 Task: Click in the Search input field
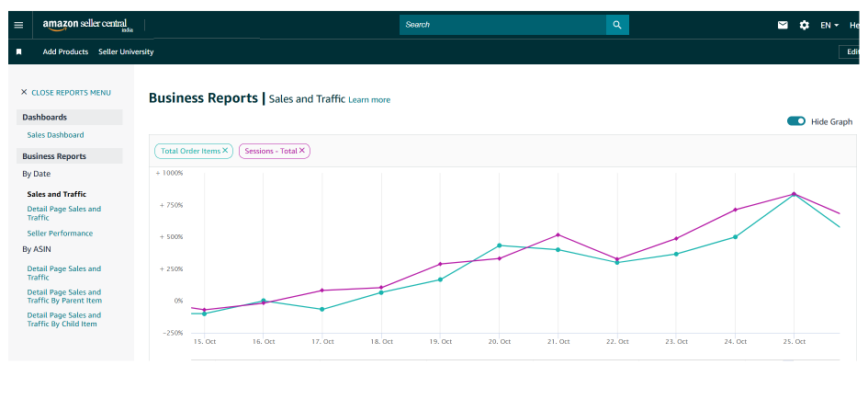tap(501, 25)
